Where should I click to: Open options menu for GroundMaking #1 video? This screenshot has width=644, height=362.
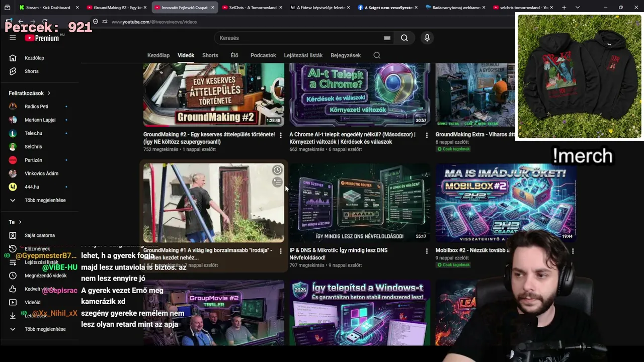(281, 251)
